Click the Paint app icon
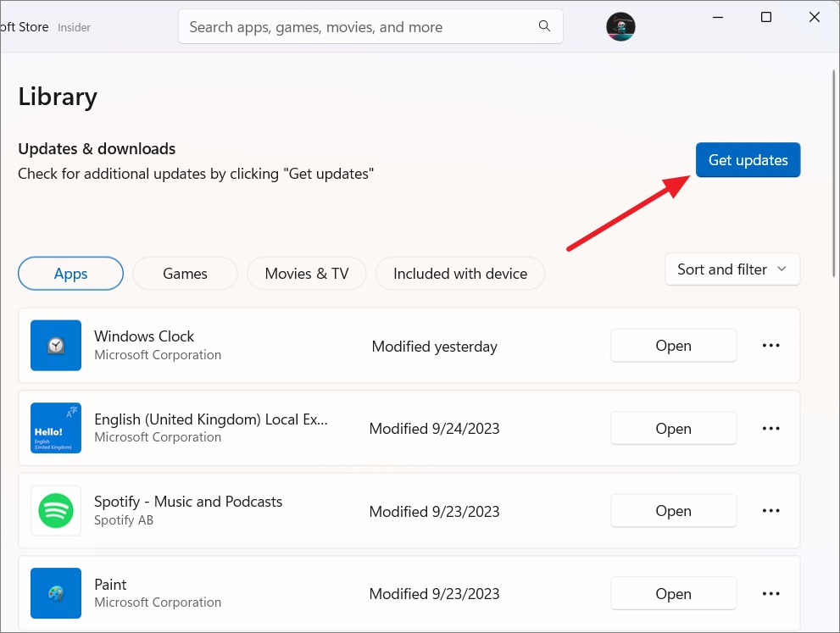This screenshot has width=840, height=633. (x=56, y=593)
